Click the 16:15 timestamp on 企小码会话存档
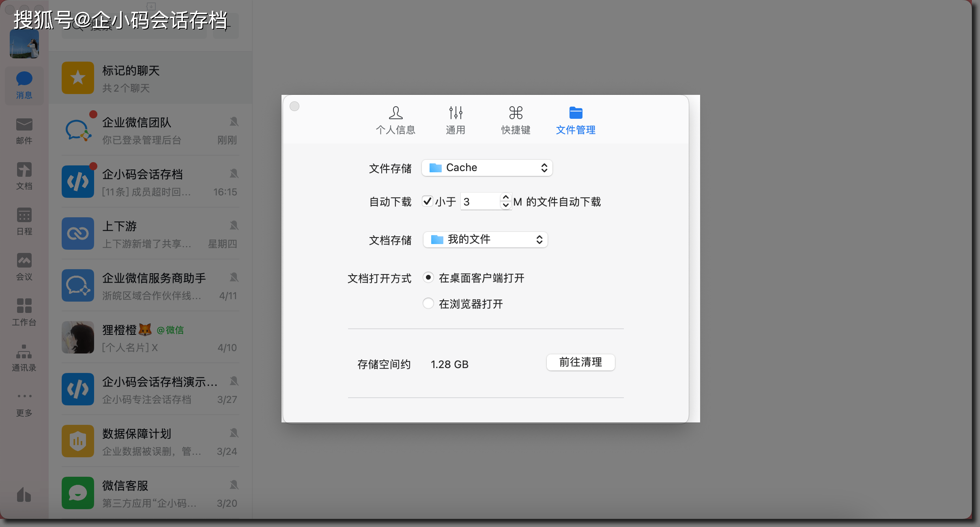Image resolution: width=980 pixels, height=527 pixels. coord(225,192)
